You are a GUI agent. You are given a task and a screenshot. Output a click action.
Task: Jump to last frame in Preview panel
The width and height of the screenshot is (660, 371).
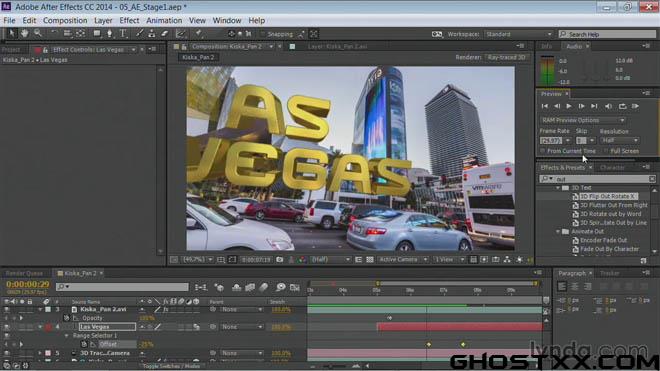(594, 106)
